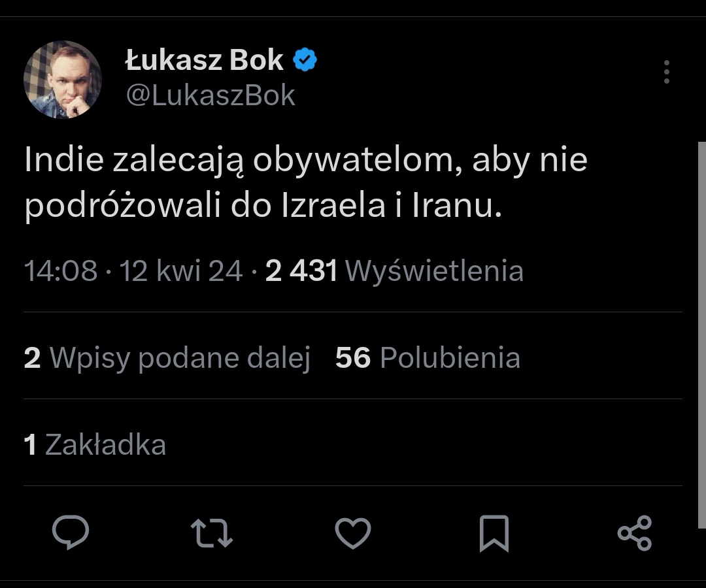Like the tweet with the heart icon
The height and width of the screenshot is (588, 706).
pyautogui.click(x=353, y=532)
